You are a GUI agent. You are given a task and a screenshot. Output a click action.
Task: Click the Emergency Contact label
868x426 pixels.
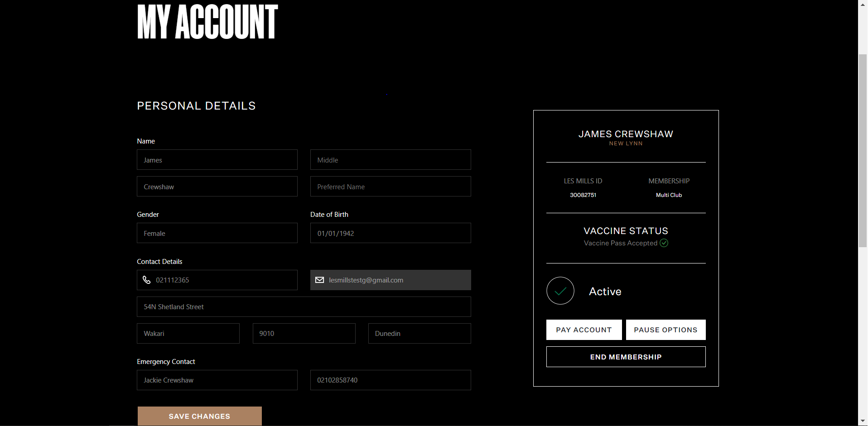166,362
